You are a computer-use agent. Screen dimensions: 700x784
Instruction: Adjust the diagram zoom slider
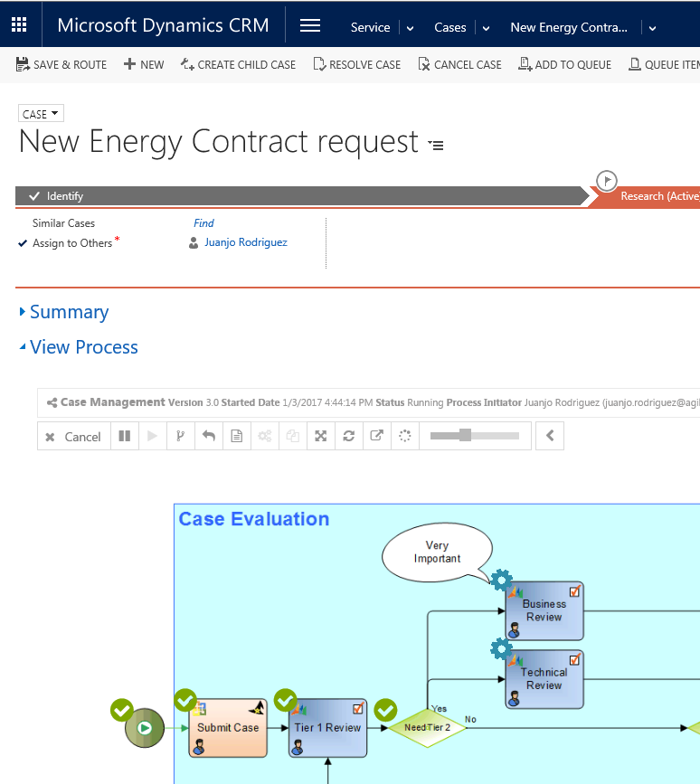point(475,436)
